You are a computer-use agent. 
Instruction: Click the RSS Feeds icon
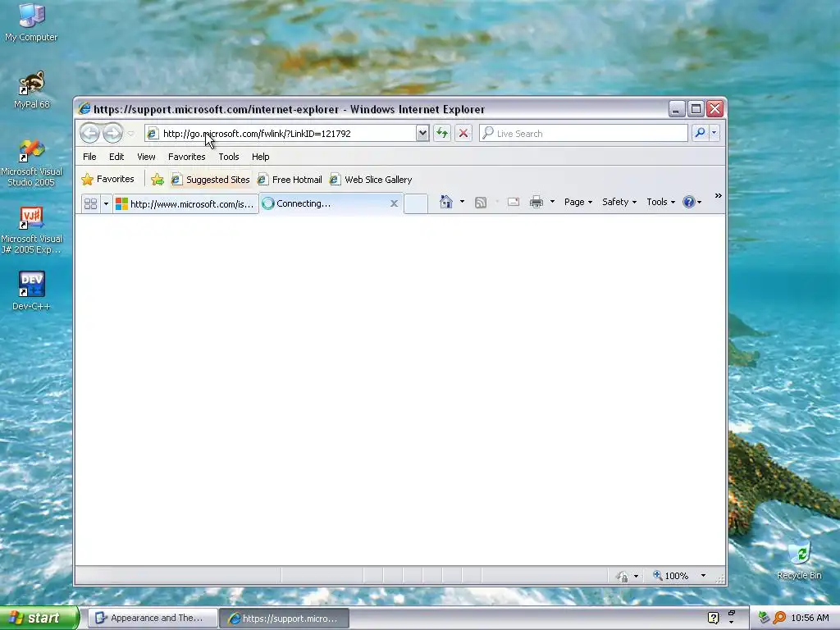coord(481,202)
